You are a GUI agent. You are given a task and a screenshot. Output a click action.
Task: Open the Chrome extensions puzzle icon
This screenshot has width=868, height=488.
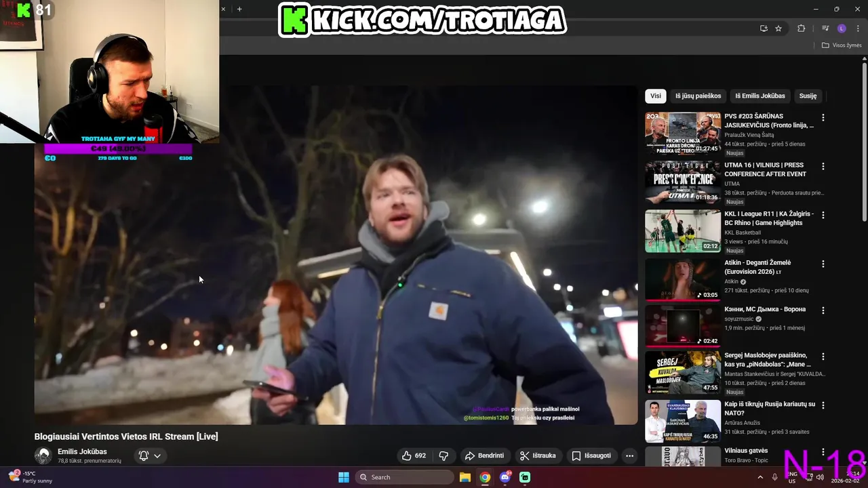click(801, 28)
